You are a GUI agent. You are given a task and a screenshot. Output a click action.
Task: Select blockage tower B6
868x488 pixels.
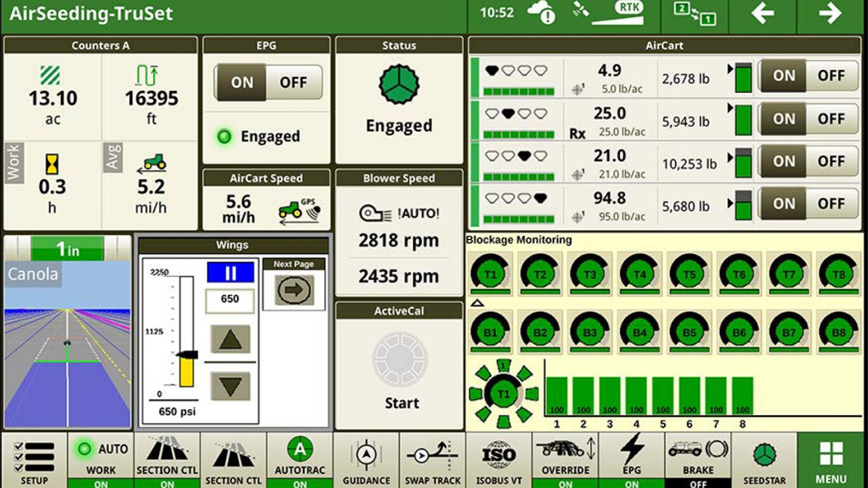click(739, 332)
